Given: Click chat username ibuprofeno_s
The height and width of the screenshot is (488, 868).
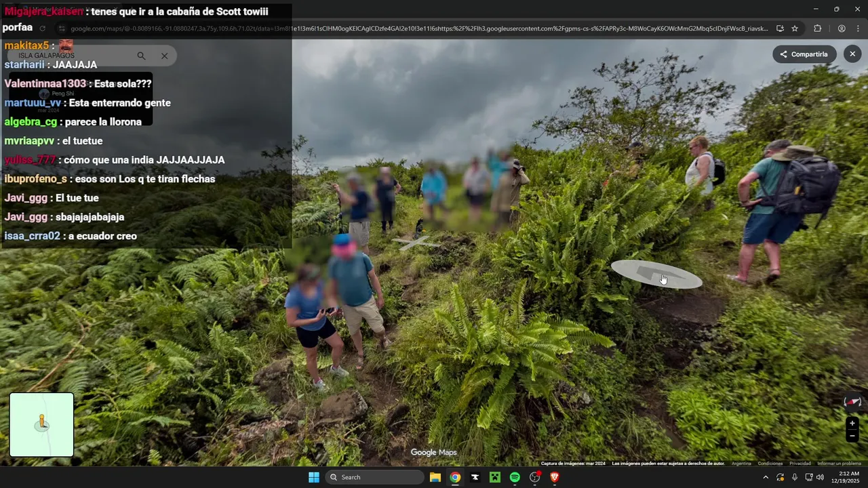Looking at the screenshot, I should [x=36, y=179].
